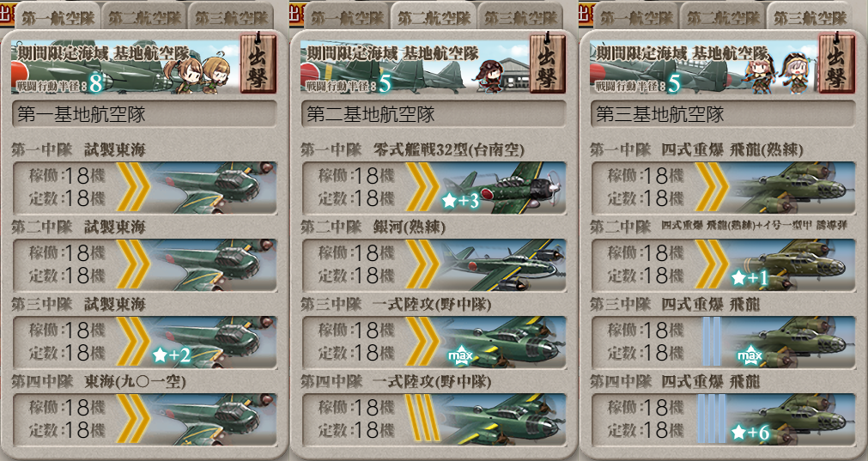Click the 出撃 wooden tag in first air base panel
Image resolution: width=868 pixels, height=461 pixels.
[x=258, y=64]
